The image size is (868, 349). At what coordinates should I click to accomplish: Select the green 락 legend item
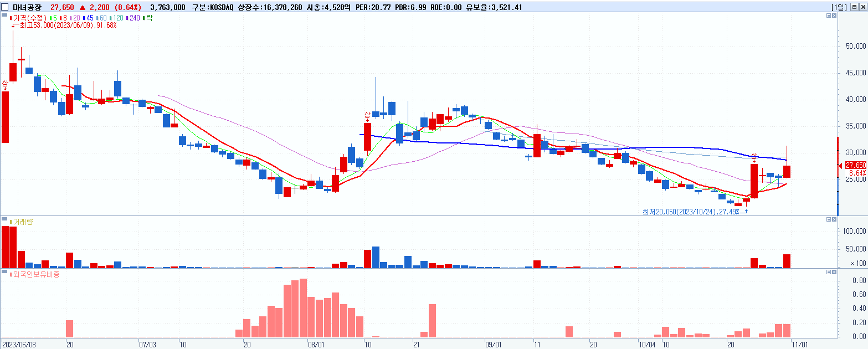[x=148, y=18]
